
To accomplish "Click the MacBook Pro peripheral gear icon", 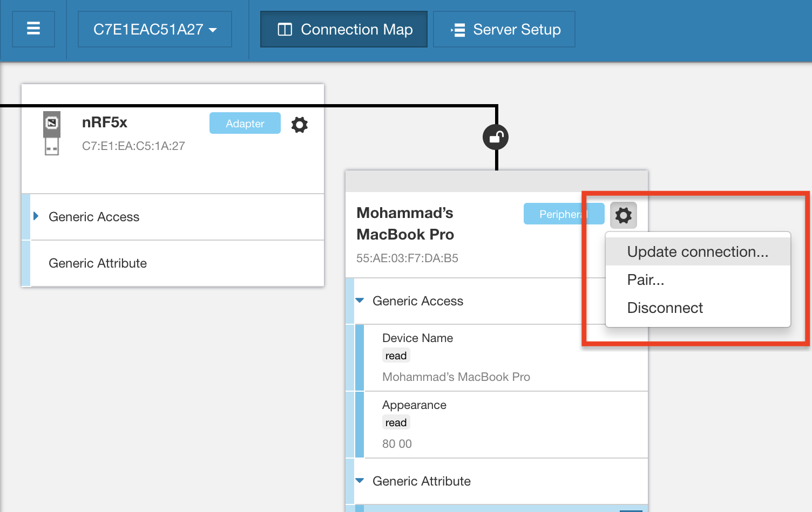I will pos(624,215).
